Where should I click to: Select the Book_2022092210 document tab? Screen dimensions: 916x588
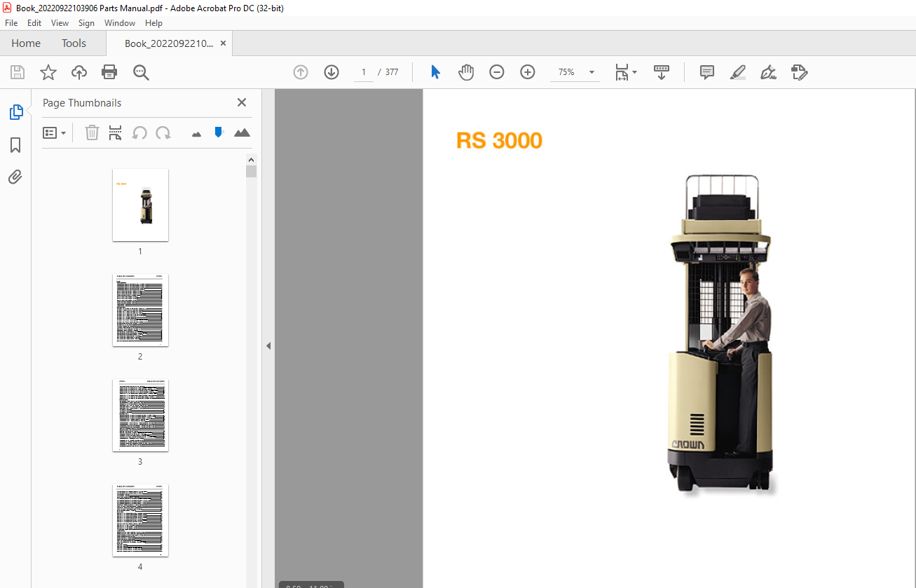pos(169,43)
